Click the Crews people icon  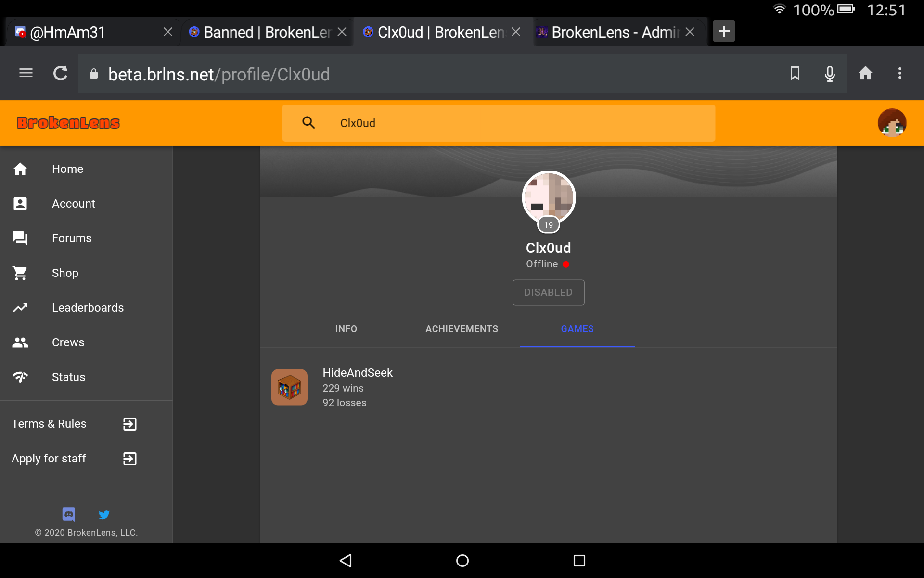coord(20,342)
